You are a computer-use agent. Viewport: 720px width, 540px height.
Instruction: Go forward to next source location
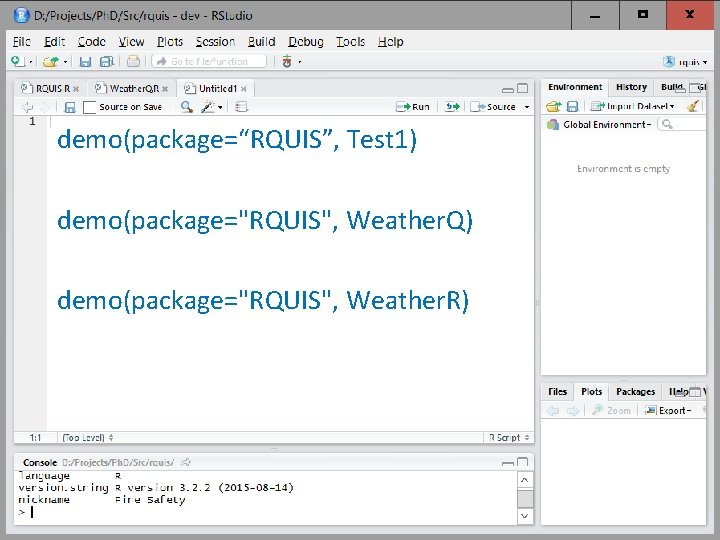(44, 107)
